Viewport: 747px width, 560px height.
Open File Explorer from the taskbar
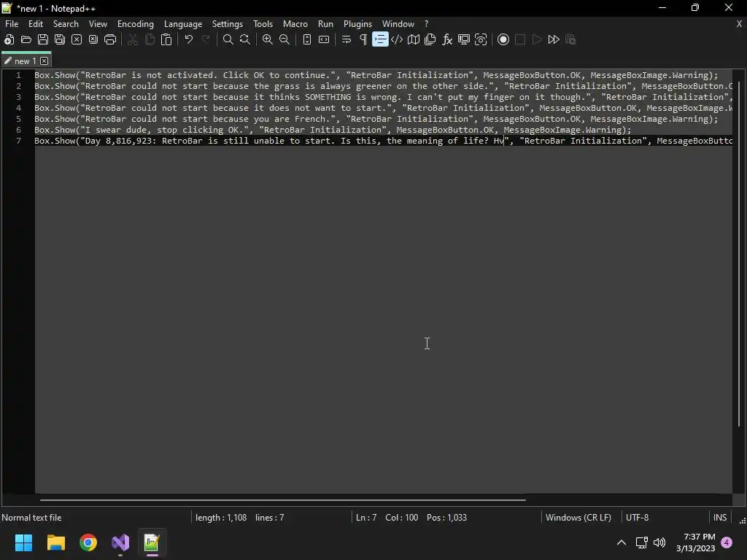click(x=55, y=542)
